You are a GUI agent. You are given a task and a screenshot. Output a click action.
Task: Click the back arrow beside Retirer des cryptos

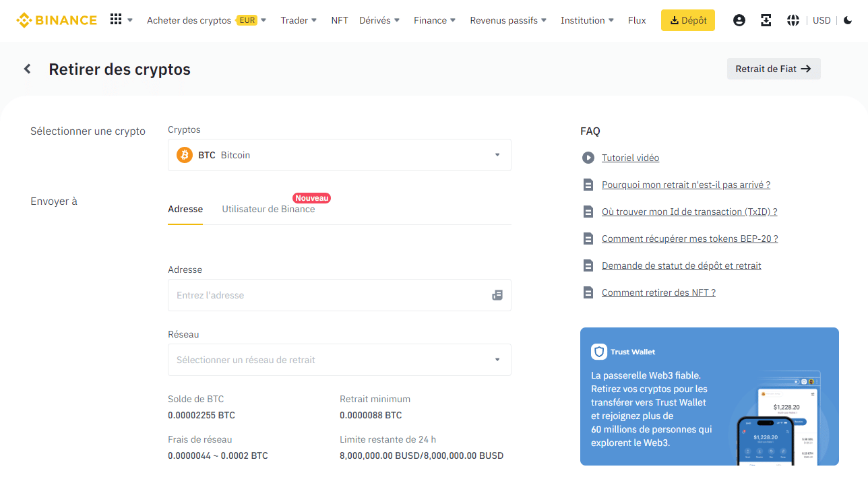pyautogui.click(x=28, y=69)
